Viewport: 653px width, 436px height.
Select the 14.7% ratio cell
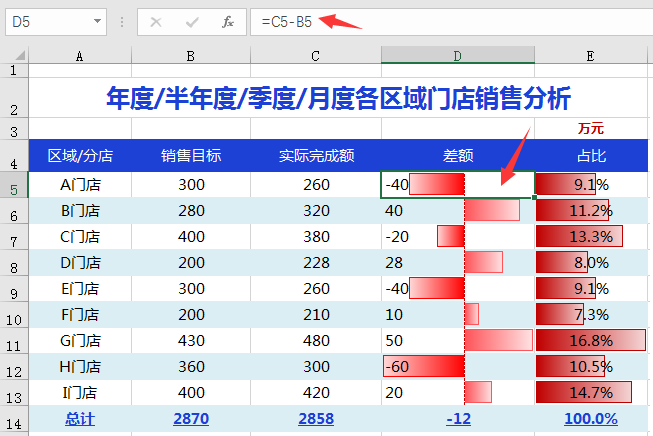click(591, 393)
